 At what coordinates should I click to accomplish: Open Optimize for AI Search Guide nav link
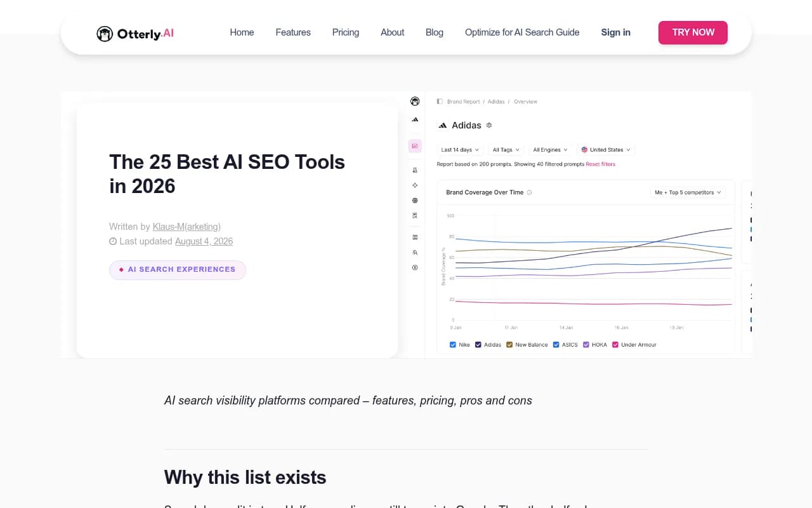coord(522,32)
